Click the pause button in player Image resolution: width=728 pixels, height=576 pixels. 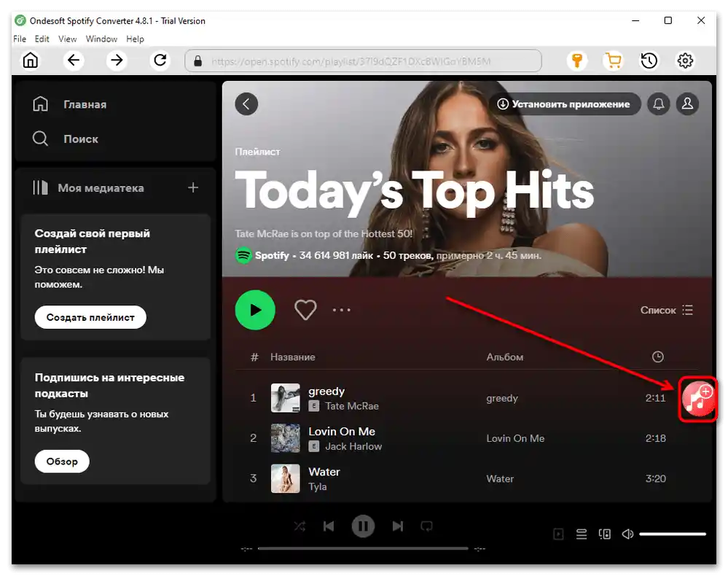tap(363, 526)
